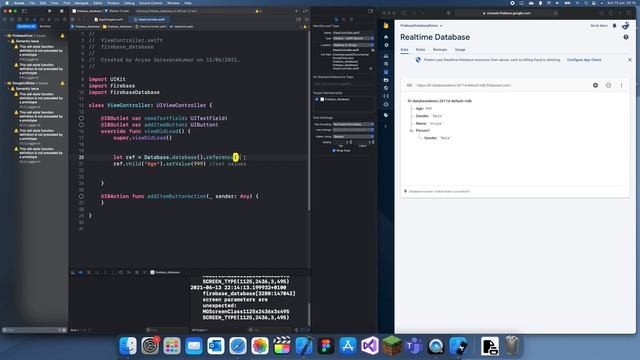Screen dimensions: 640x360
Task: Click the outlet circle beside addItemButton
Action: pyautogui.click(x=81, y=125)
